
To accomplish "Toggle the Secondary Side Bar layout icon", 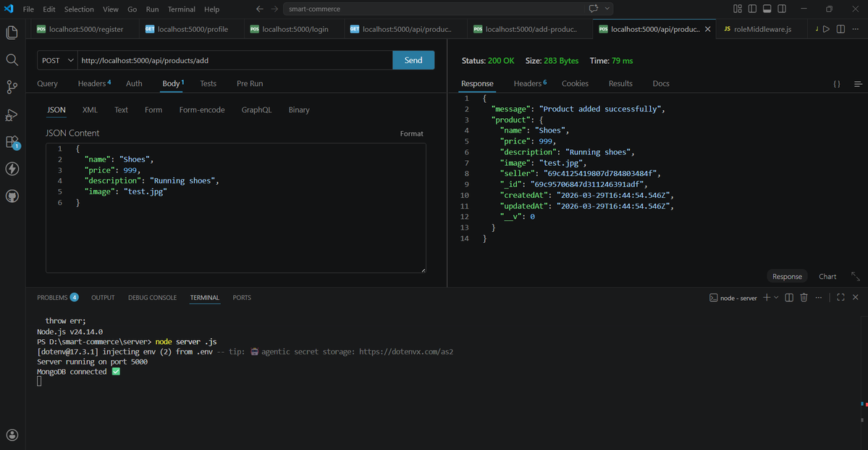I will point(782,9).
